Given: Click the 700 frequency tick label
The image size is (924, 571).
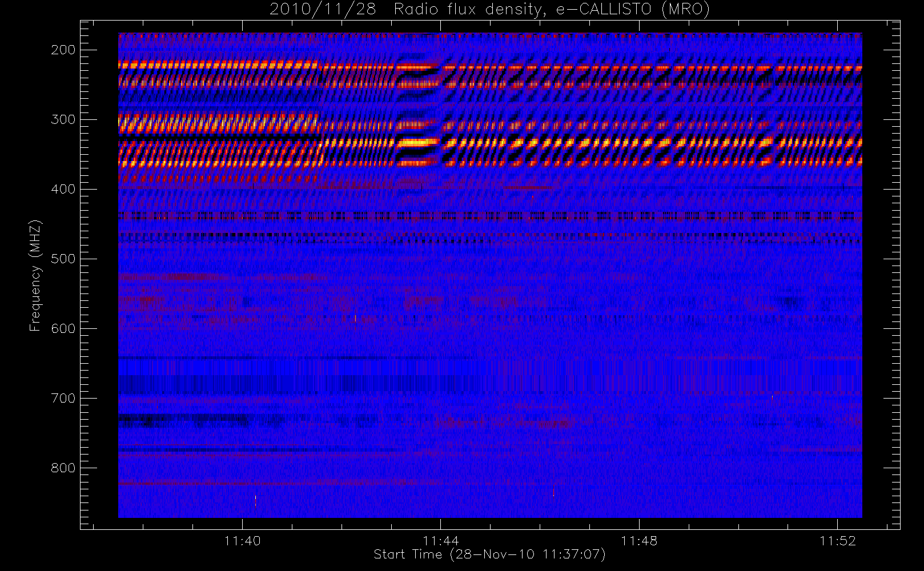Looking at the screenshot, I should click(63, 399).
